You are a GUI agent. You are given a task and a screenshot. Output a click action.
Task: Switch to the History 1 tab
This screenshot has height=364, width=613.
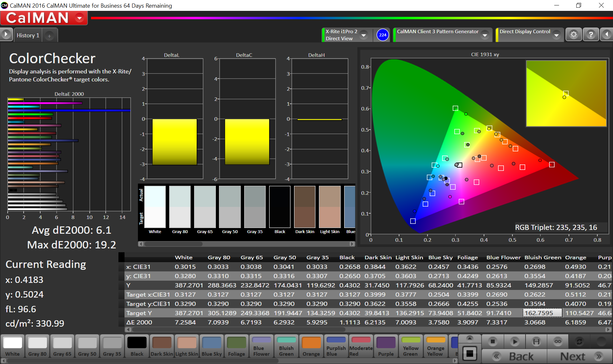tap(28, 35)
